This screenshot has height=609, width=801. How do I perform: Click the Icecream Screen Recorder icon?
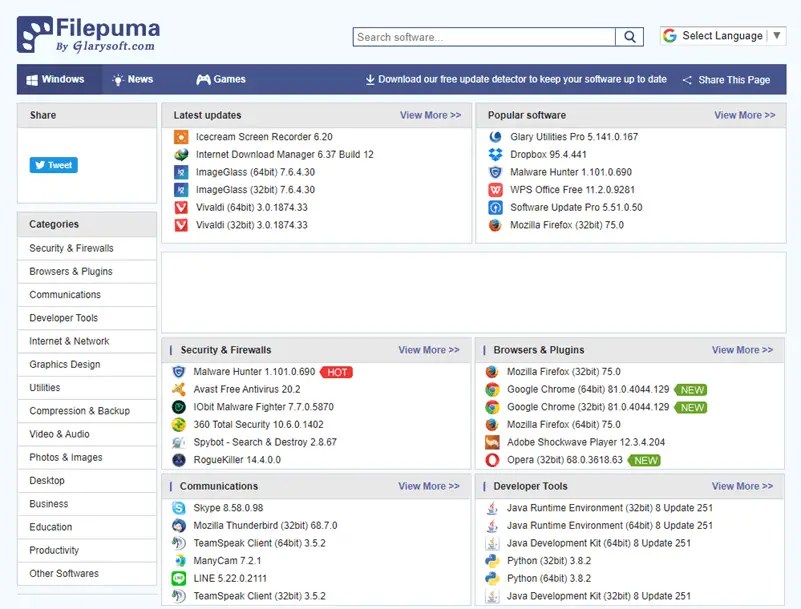point(181,137)
